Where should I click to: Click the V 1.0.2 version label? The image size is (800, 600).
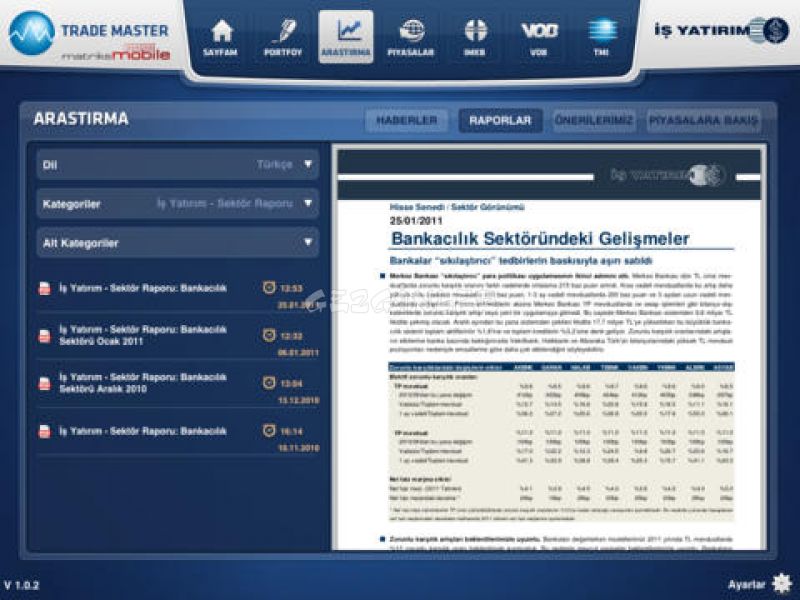21,585
